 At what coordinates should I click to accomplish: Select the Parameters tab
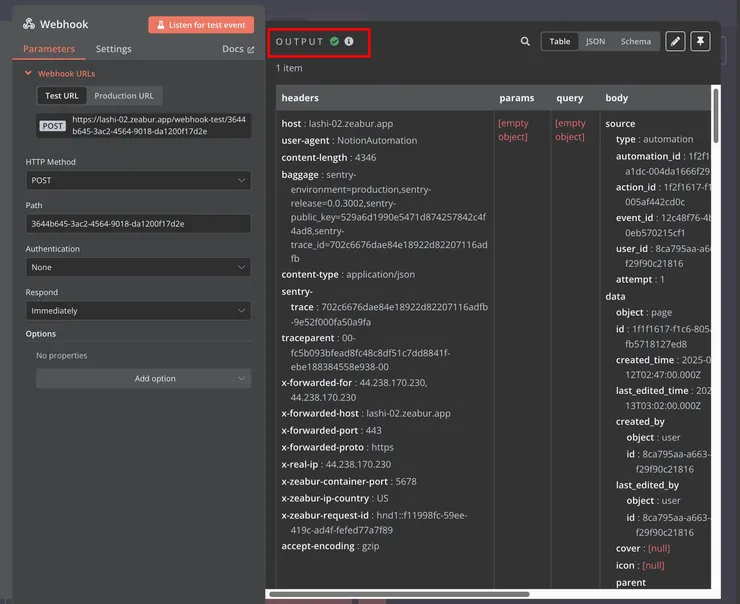pos(49,49)
